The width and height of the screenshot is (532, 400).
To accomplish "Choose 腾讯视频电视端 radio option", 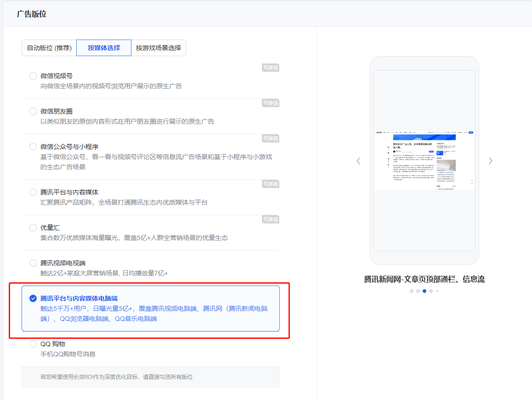I will click(33, 263).
